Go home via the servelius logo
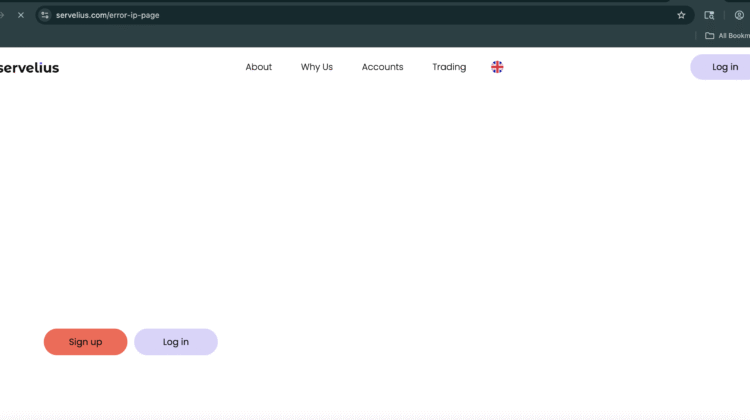The width and height of the screenshot is (750, 420). [x=29, y=67]
